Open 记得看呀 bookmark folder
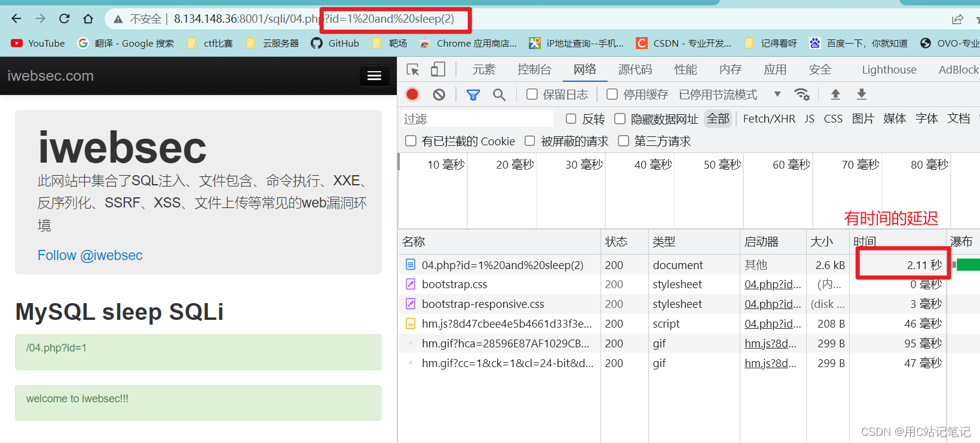This screenshot has height=443, width=980. tap(771, 43)
